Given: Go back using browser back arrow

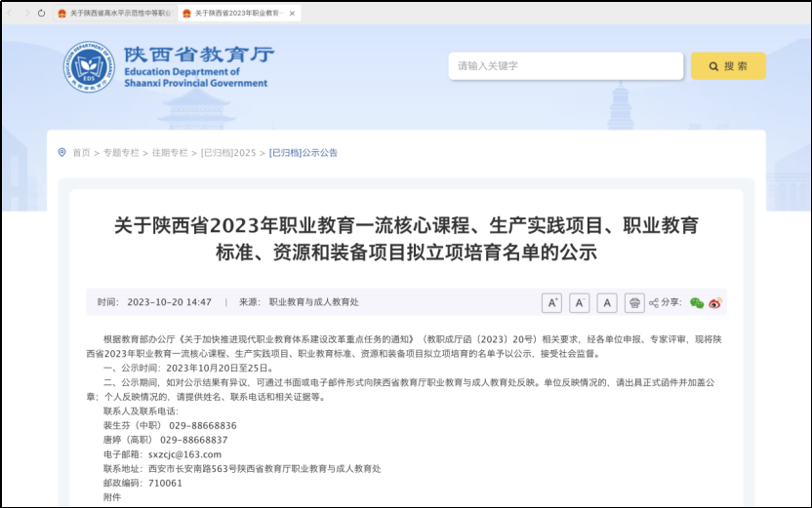Looking at the screenshot, I should coord(12,14).
